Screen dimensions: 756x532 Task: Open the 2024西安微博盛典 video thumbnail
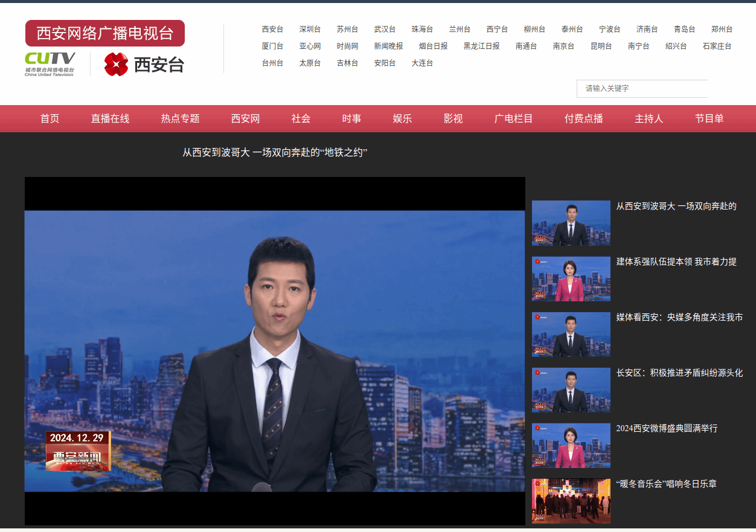click(x=571, y=445)
